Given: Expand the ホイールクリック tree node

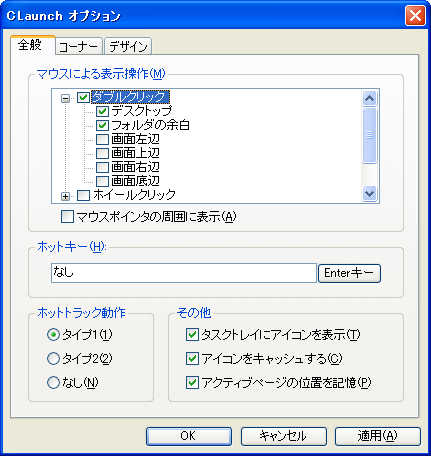Looking at the screenshot, I should [x=66, y=196].
